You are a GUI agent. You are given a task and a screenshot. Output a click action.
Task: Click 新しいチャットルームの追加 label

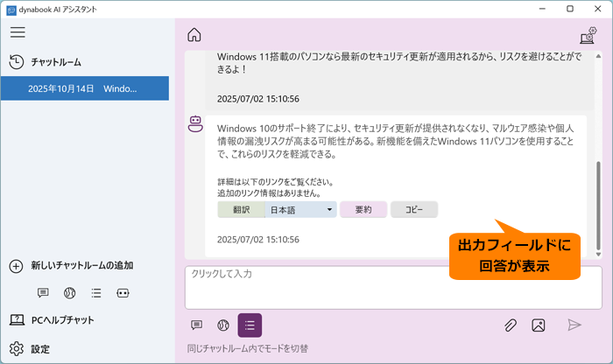point(82,266)
